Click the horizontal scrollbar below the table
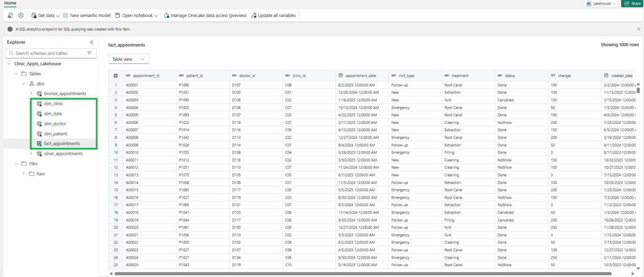The width and height of the screenshot is (644, 277). point(322,273)
